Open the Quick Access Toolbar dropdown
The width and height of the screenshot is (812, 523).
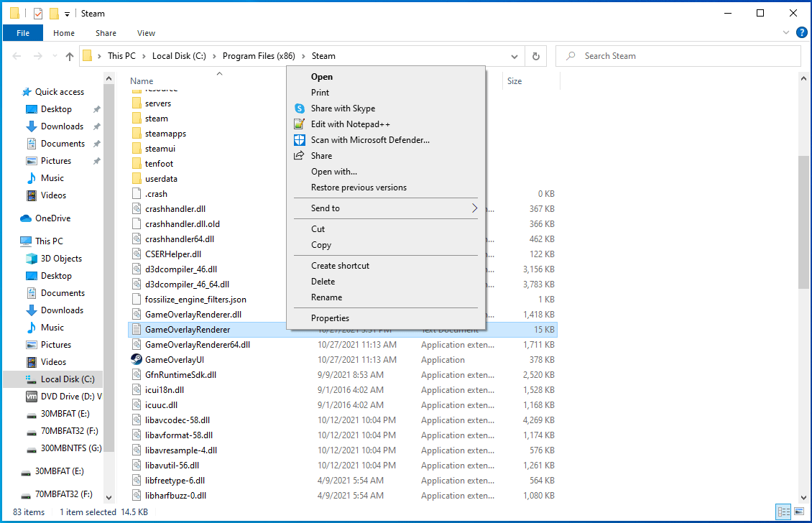[x=68, y=14]
